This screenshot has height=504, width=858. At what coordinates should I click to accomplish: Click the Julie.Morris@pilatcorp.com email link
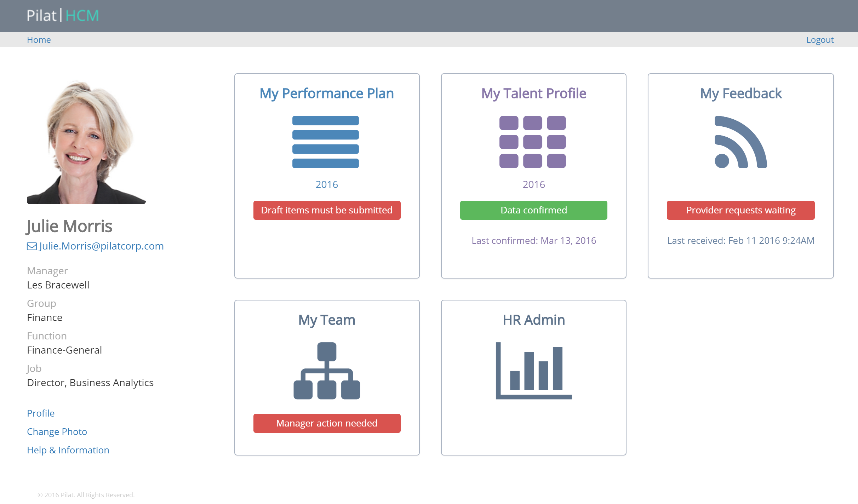click(x=101, y=246)
